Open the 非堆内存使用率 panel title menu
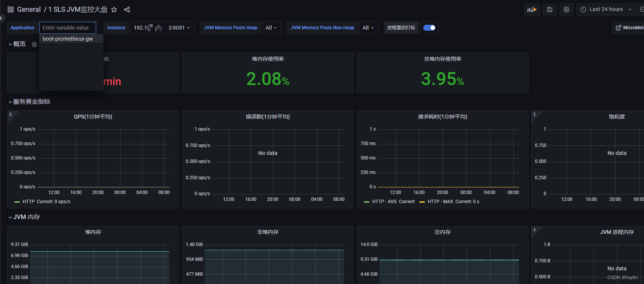Screen dimensions: 644x284 [x=443, y=59]
